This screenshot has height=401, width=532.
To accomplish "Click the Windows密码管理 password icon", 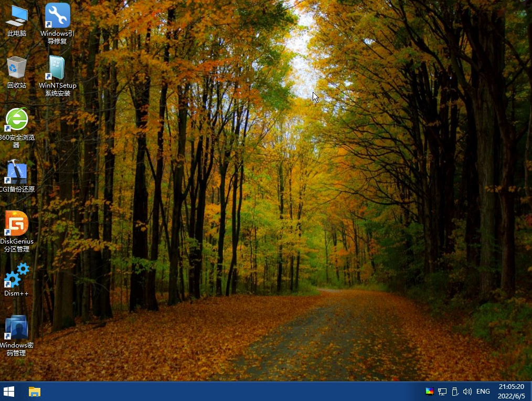I will [16, 328].
